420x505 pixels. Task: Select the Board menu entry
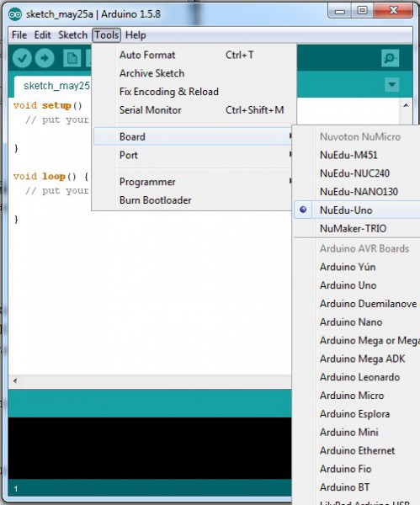[x=193, y=136]
